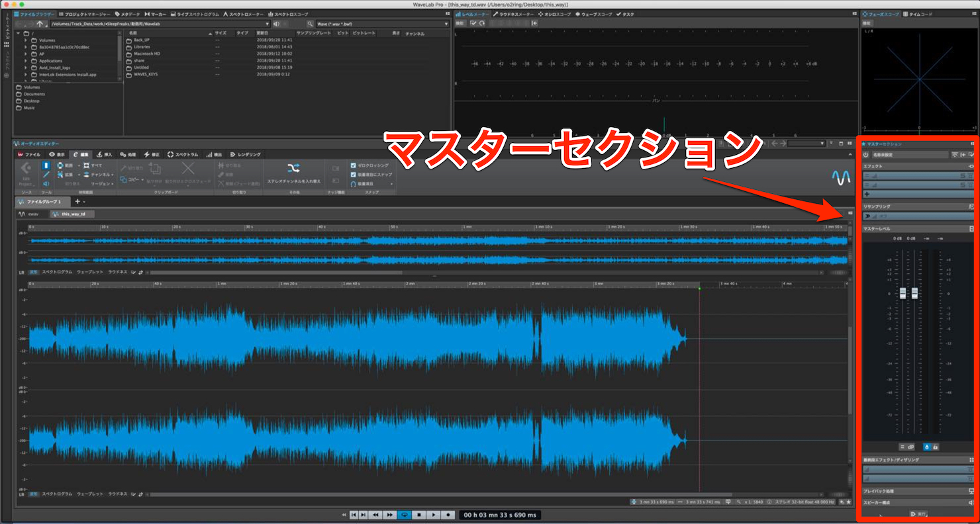Switch to the スペクトラム ribbon tab
The height and width of the screenshot is (524, 980).
(x=183, y=154)
